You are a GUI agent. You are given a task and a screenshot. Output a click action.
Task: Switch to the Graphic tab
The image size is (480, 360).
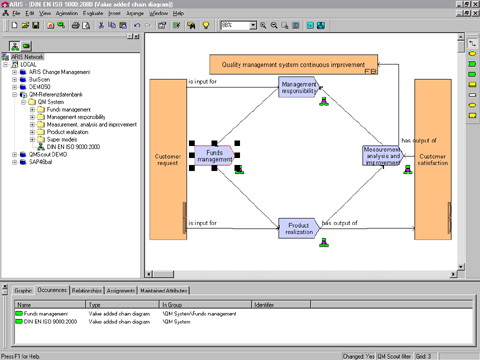[23, 291]
